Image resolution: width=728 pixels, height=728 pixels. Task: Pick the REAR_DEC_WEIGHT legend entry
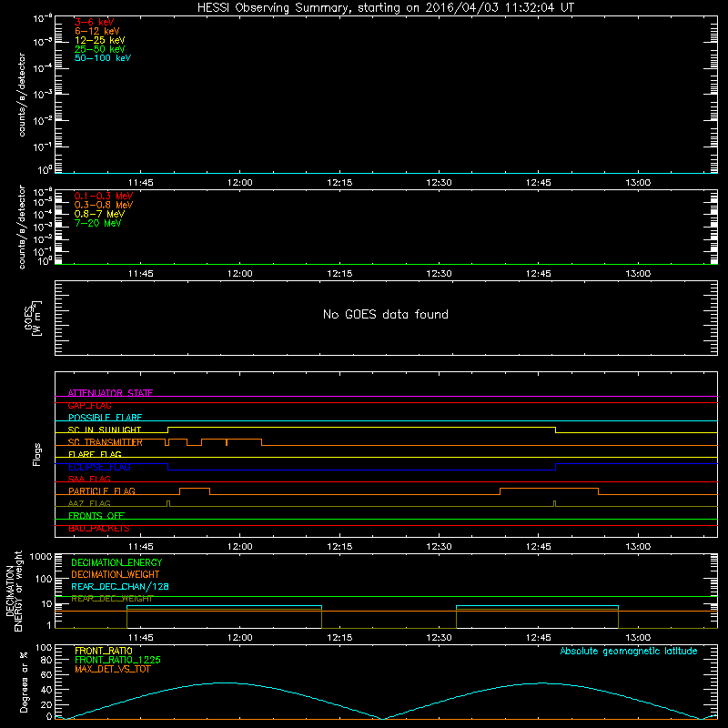click(112, 599)
